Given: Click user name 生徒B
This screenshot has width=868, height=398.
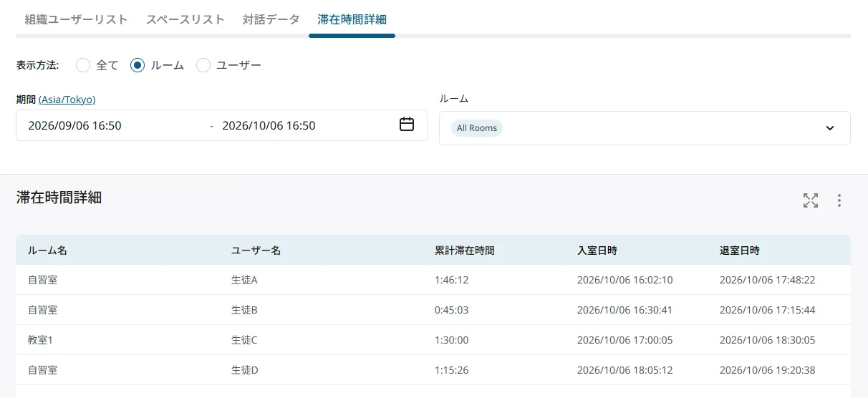Looking at the screenshot, I should point(244,310).
